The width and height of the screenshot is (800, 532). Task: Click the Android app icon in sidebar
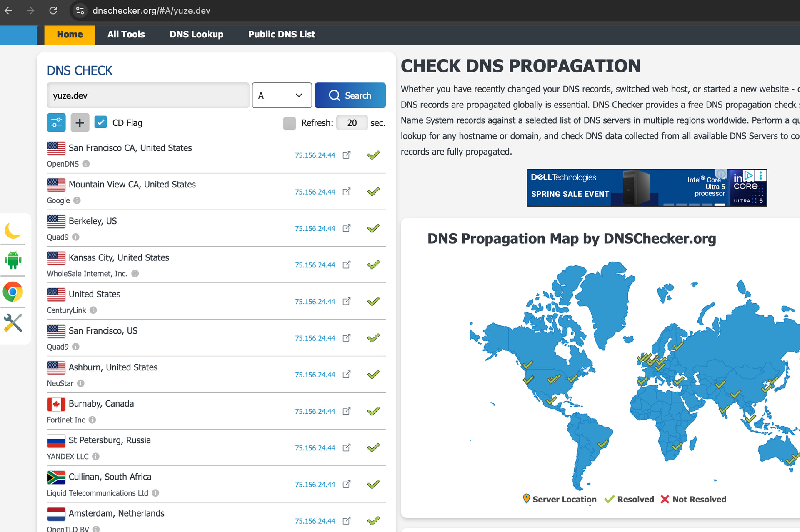[13, 260]
